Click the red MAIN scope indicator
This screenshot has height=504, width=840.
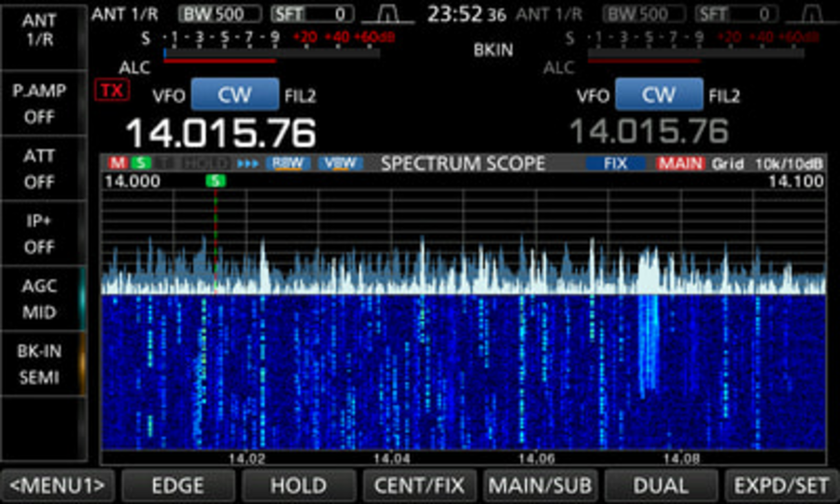680,163
